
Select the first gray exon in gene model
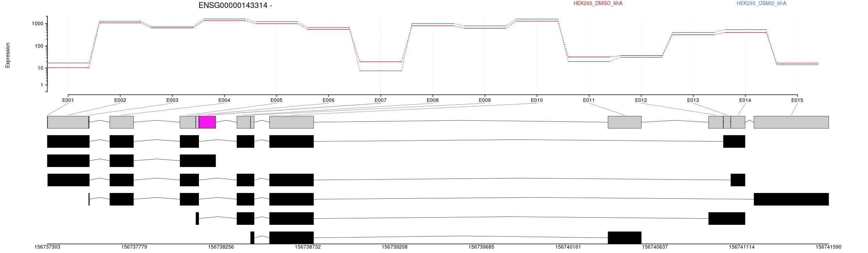68,122
